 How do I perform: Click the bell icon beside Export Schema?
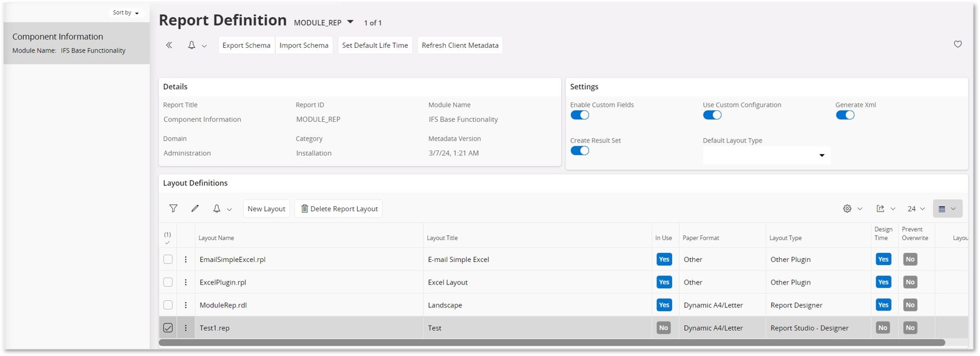point(192,45)
